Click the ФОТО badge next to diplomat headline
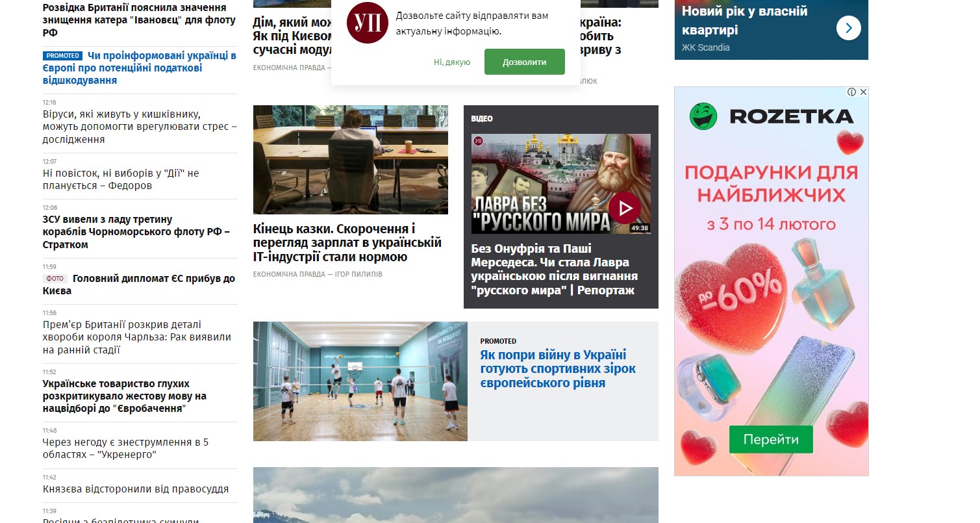The image size is (980, 523). [x=55, y=278]
